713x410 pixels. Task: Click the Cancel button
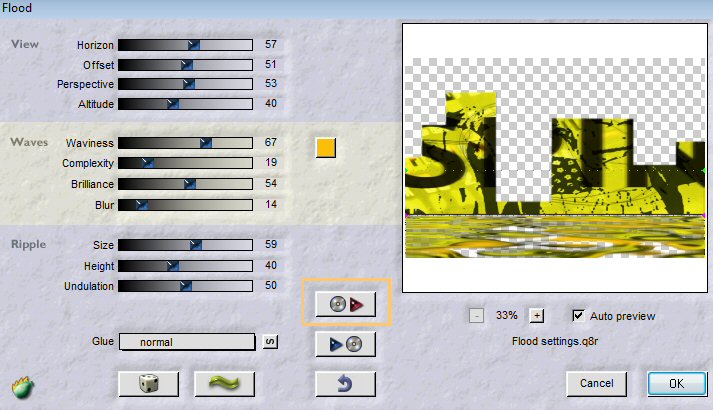coord(596,384)
